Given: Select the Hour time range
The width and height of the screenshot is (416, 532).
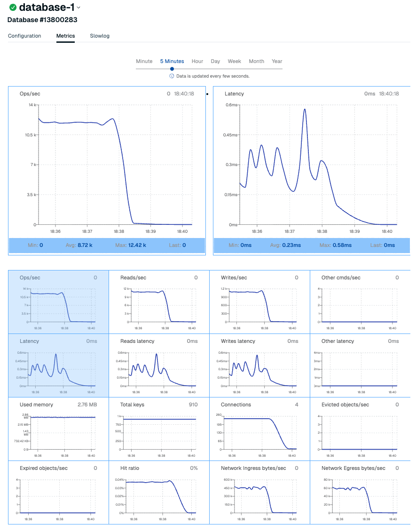Looking at the screenshot, I should coord(197,61).
